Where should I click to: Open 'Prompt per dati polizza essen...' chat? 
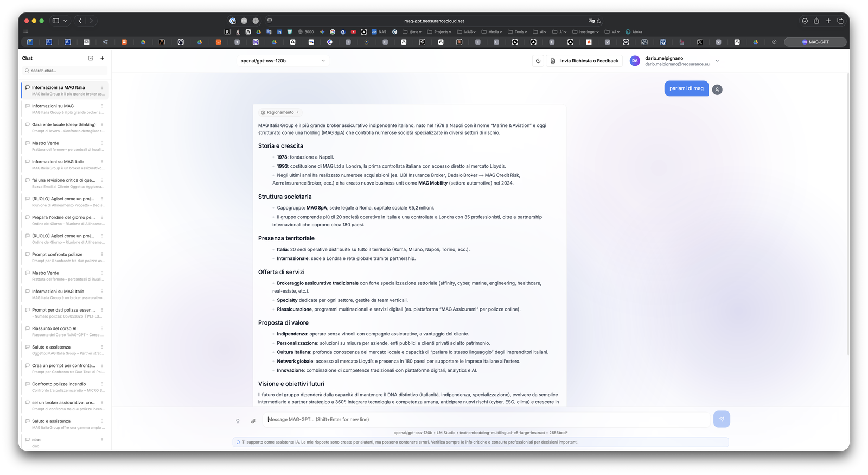[x=65, y=313]
